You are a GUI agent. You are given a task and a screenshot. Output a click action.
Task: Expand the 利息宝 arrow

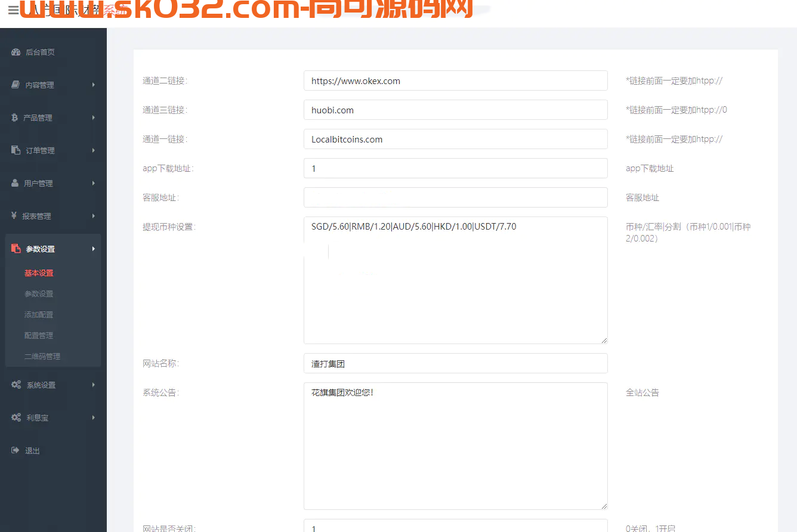tap(94, 417)
